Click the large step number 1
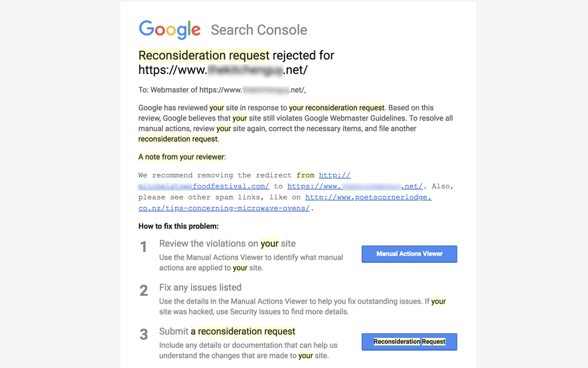The image size is (588, 368). 143,247
